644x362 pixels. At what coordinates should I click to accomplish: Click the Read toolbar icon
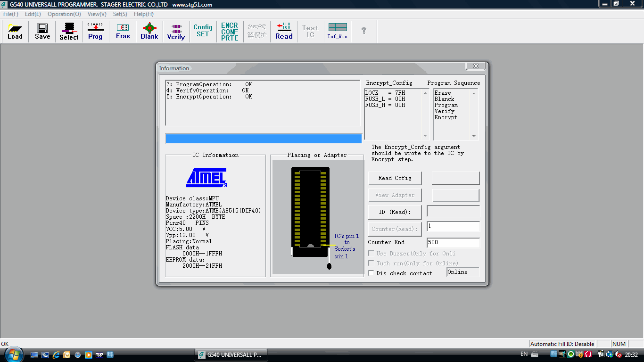[x=284, y=31]
